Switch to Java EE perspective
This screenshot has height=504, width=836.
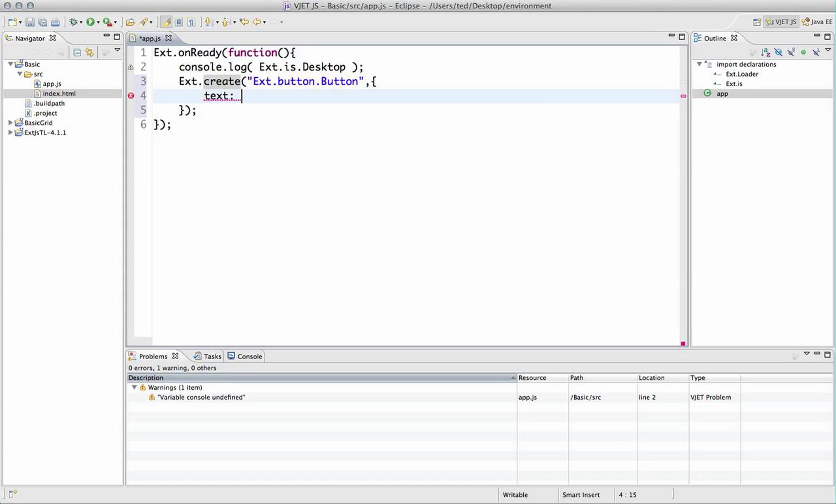tap(817, 22)
